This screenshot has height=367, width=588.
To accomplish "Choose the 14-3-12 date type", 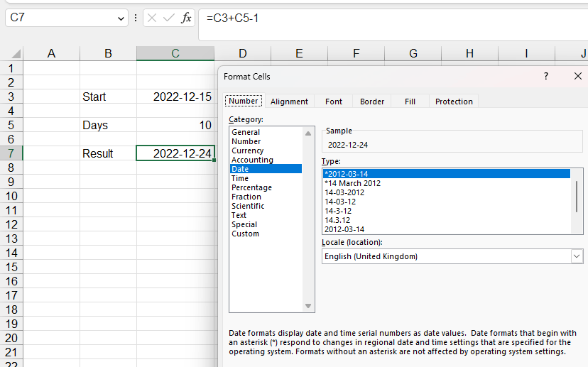I will pyautogui.click(x=446, y=211).
